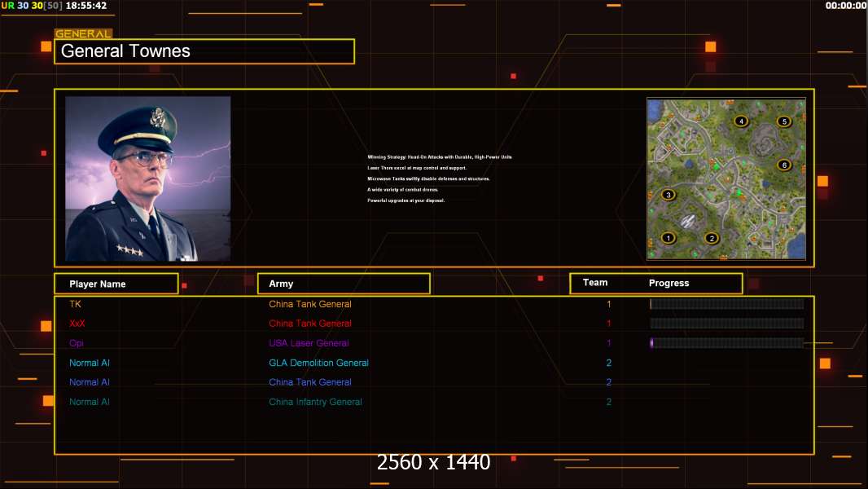Click the combat drones description line

(x=402, y=189)
